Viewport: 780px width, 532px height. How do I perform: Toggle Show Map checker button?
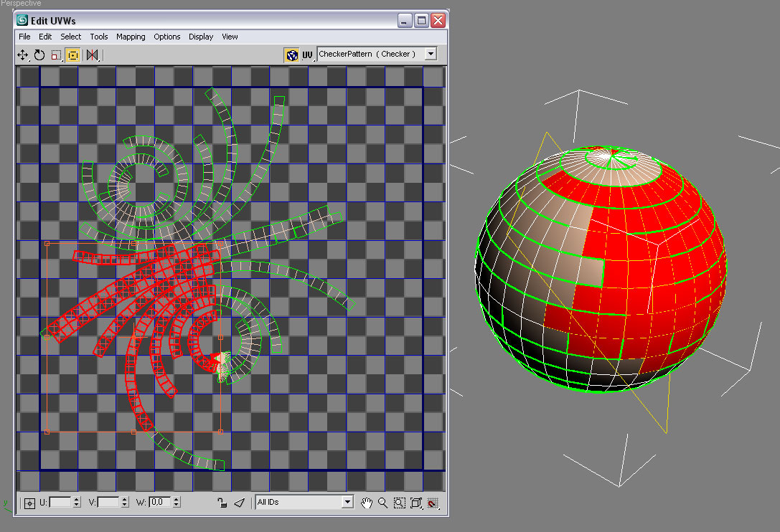pos(291,54)
